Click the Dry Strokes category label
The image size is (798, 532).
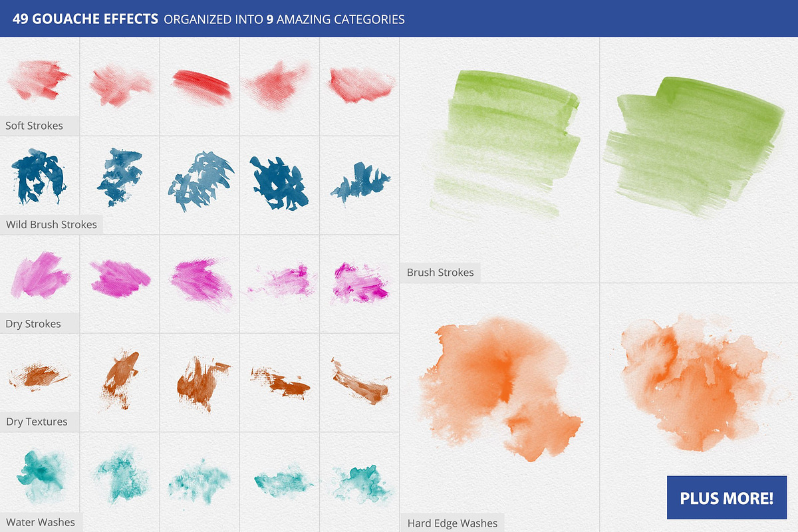click(33, 324)
